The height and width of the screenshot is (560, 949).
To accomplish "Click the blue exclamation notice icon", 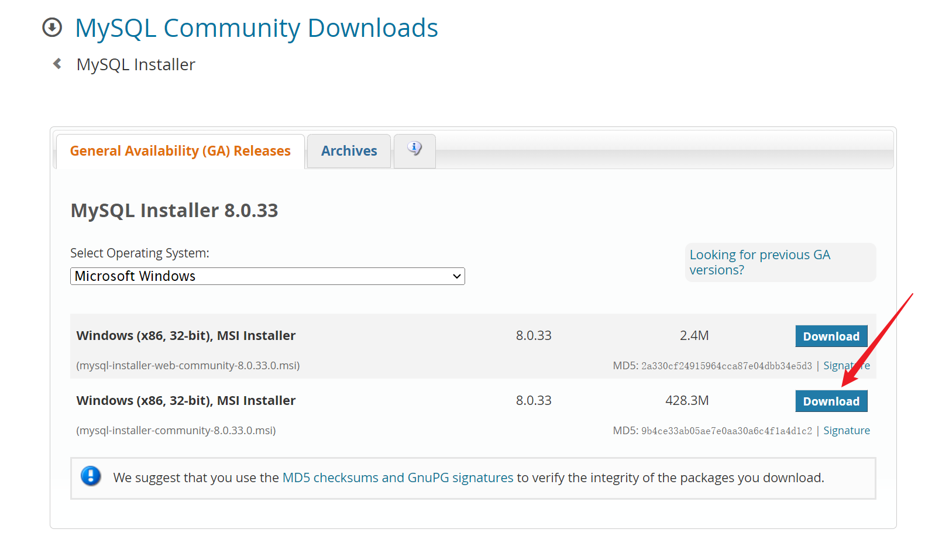I will tap(91, 476).
